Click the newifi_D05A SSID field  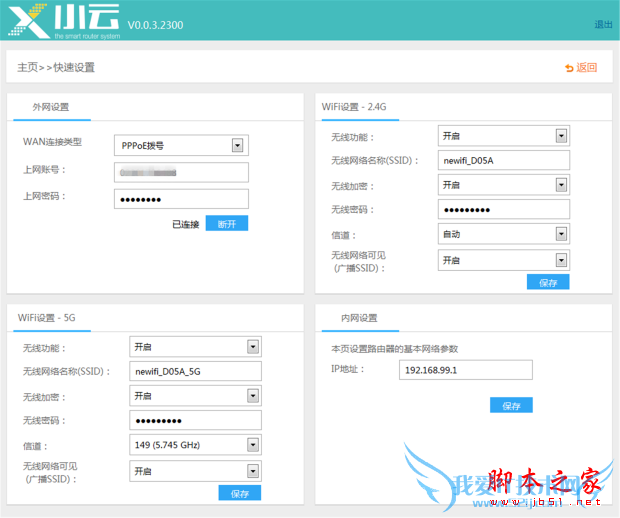click(x=504, y=160)
